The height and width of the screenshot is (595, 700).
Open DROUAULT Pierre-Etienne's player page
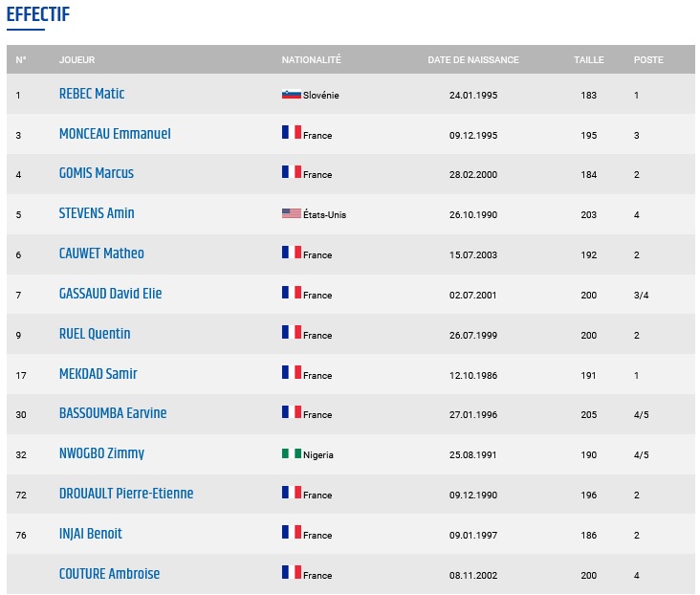coord(126,494)
